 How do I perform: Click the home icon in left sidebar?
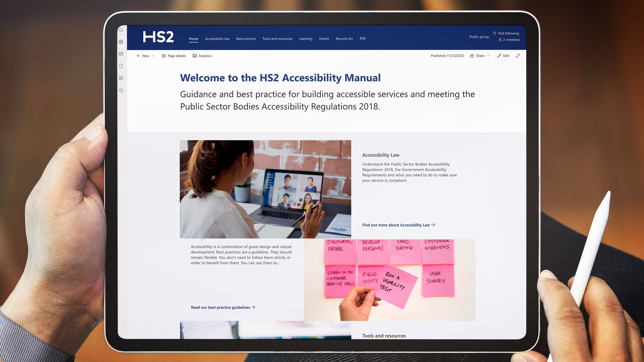121,30
